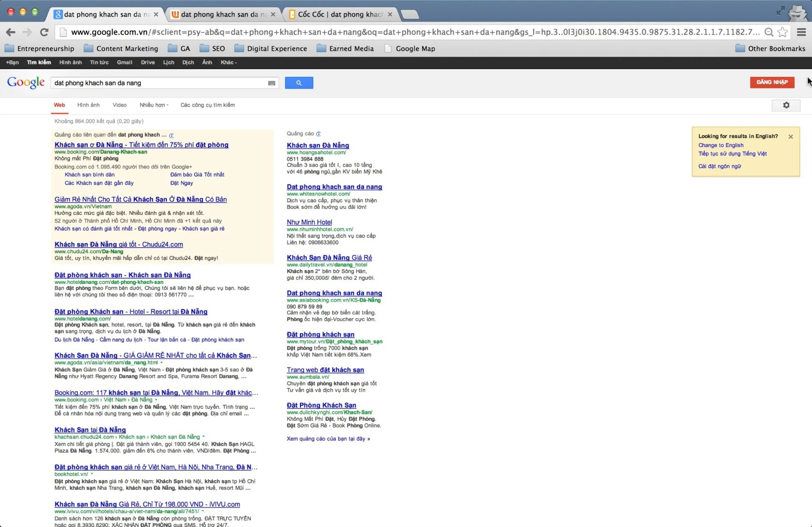
Task: Open the on-screen keyboard icon in search box
Action: [x=272, y=83]
